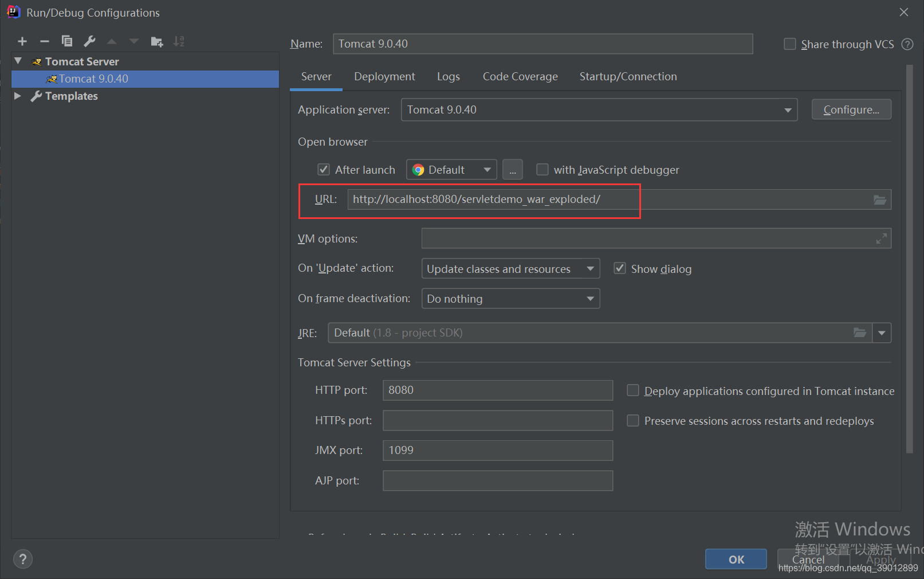Click the help icon beside Share through VCS

coord(907,44)
